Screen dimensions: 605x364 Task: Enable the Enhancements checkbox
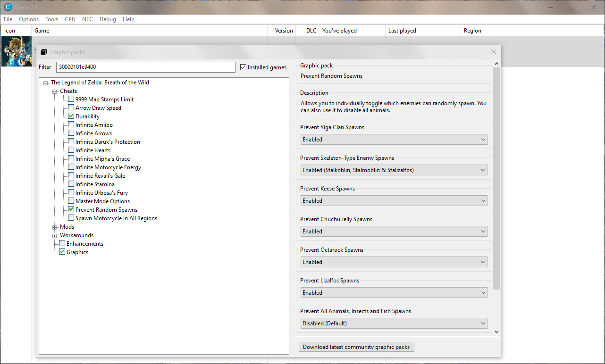[62, 244]
